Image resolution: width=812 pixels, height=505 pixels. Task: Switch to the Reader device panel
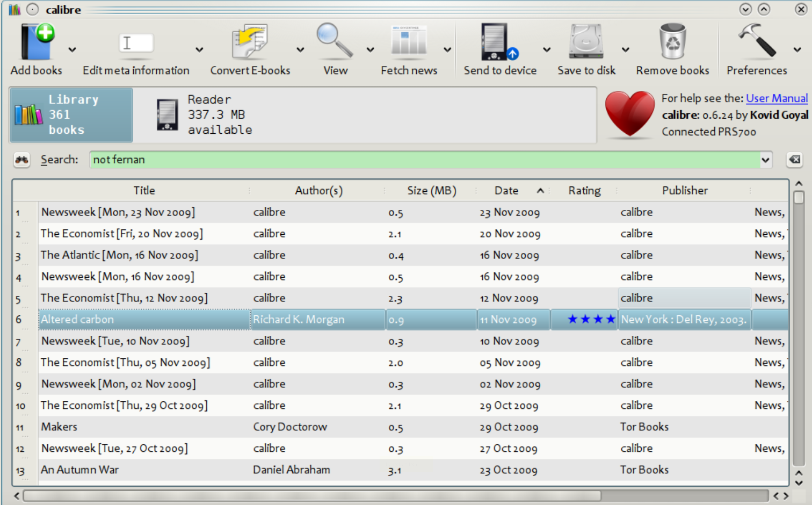point(204,115)
